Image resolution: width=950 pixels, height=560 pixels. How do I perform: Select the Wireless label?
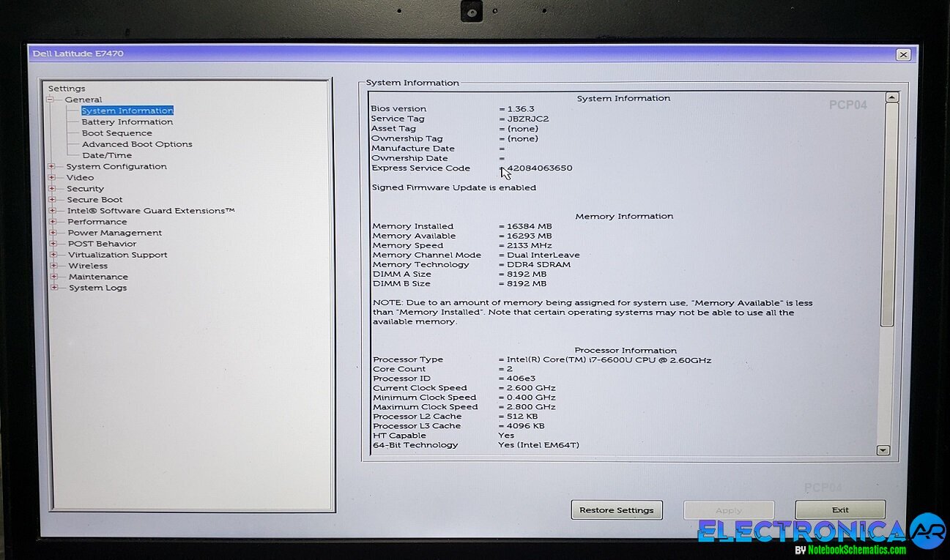click(x=88, y=266)
